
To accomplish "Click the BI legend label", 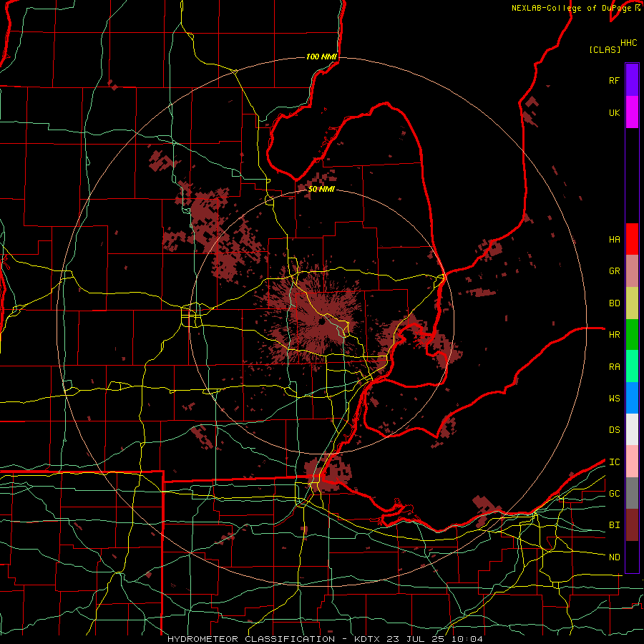I will [x=614, y=525].
